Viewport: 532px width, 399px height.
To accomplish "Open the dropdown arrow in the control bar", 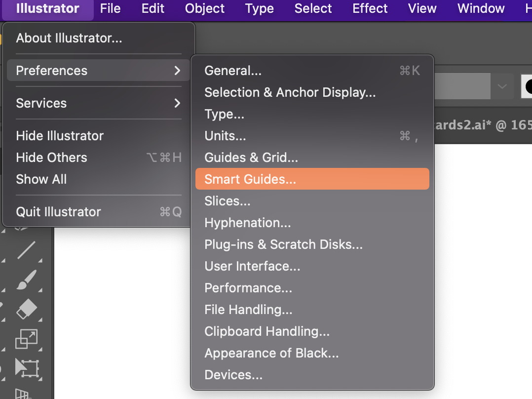I will tap(502, 86).
